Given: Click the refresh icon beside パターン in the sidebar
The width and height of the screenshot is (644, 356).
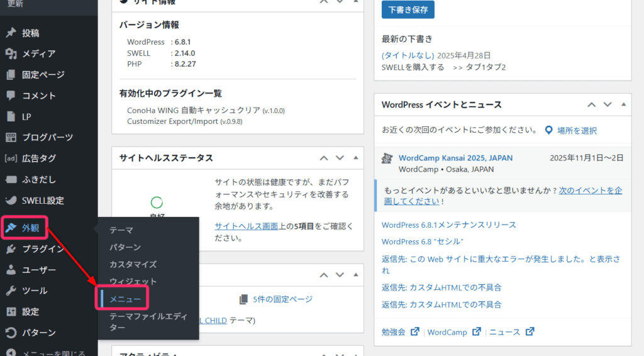Looking at the screenshot, I should click(x=11, y=333).
